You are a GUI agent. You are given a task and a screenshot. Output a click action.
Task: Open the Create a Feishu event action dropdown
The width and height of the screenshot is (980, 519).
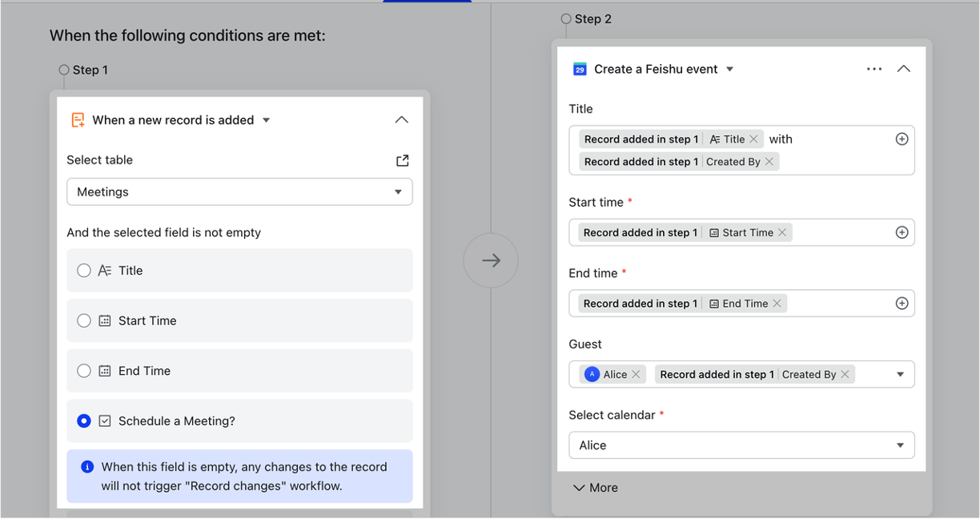[x=729, y=70]
